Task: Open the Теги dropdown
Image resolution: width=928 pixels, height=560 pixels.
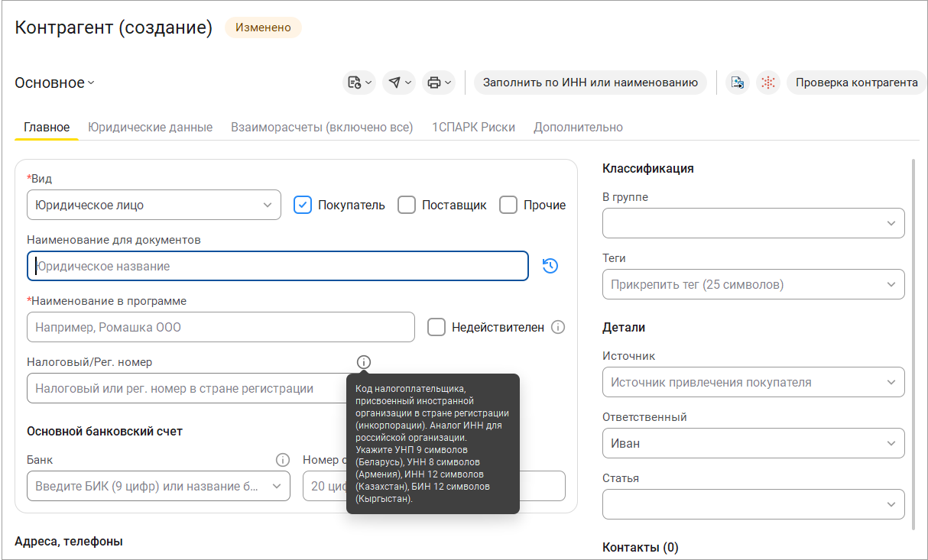Action: [753, 284]
